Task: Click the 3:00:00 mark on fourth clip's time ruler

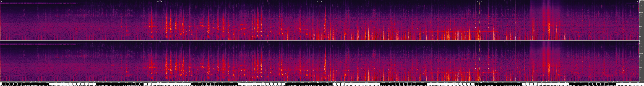Action: tap(621, 83)
